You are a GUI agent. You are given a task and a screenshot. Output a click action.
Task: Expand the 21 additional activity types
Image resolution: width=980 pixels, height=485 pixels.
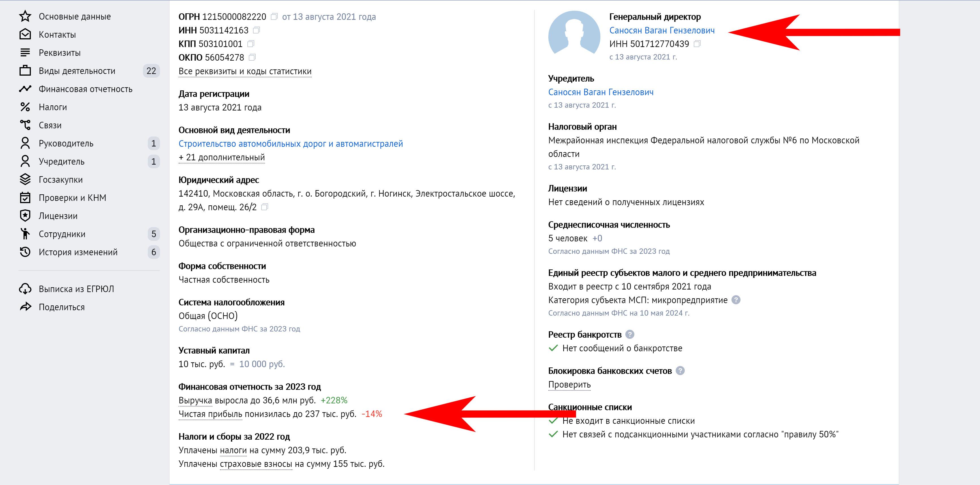tap(222, 157)
